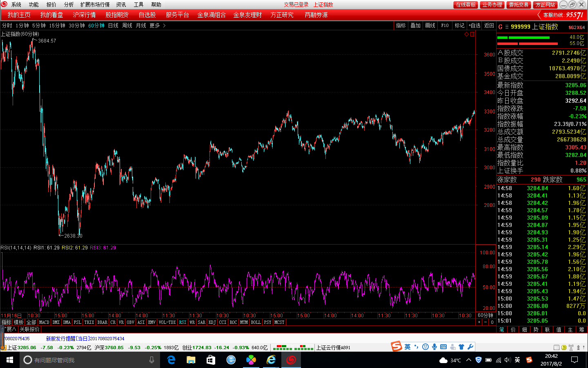
Task: Click the red sell volume bar
Action: (x=528, y=43)
